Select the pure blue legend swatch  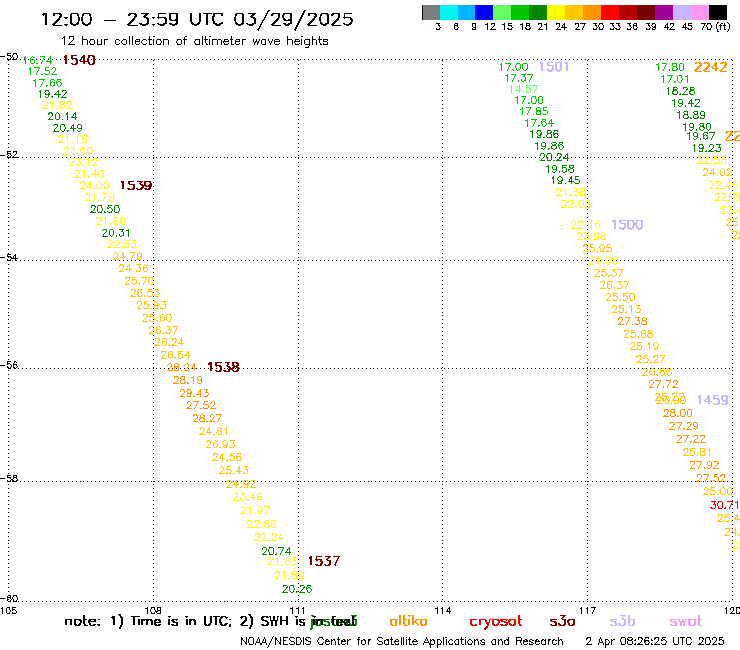[484, 12]
